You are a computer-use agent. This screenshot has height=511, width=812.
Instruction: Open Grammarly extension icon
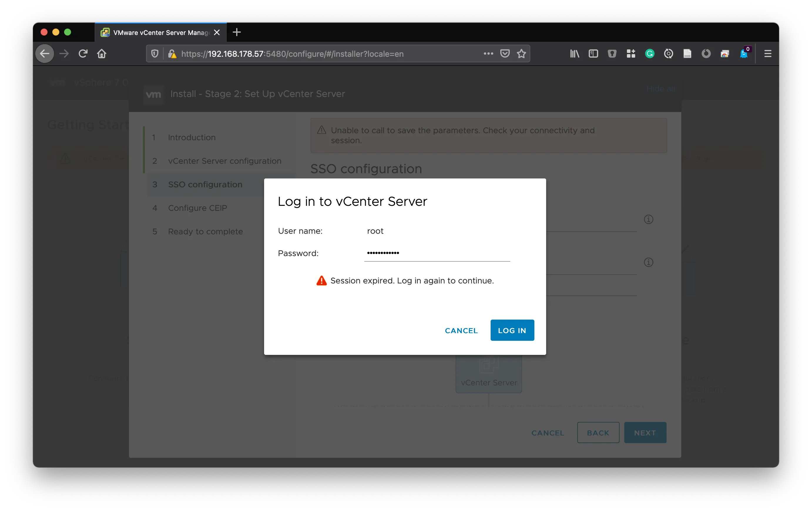pyautogui.click(x=650, y=54)
